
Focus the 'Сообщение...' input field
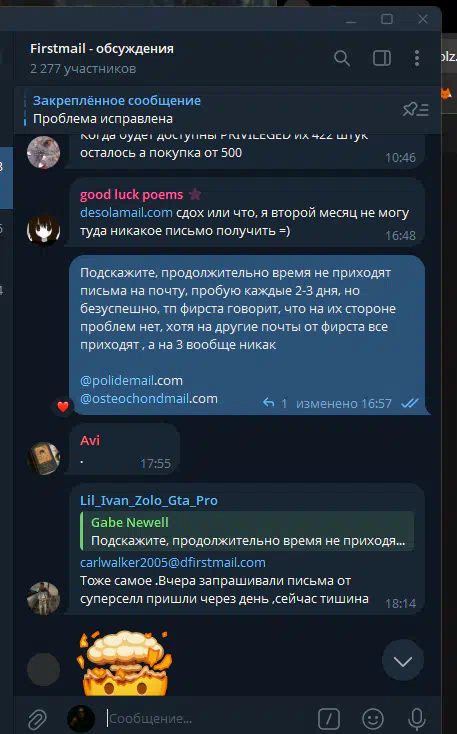coord(206,719)
